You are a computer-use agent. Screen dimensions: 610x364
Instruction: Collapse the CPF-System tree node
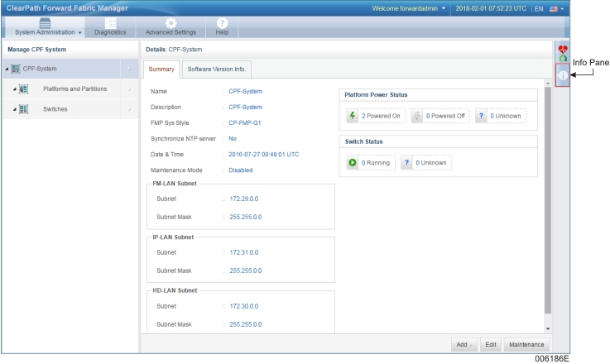coord(7,68)
